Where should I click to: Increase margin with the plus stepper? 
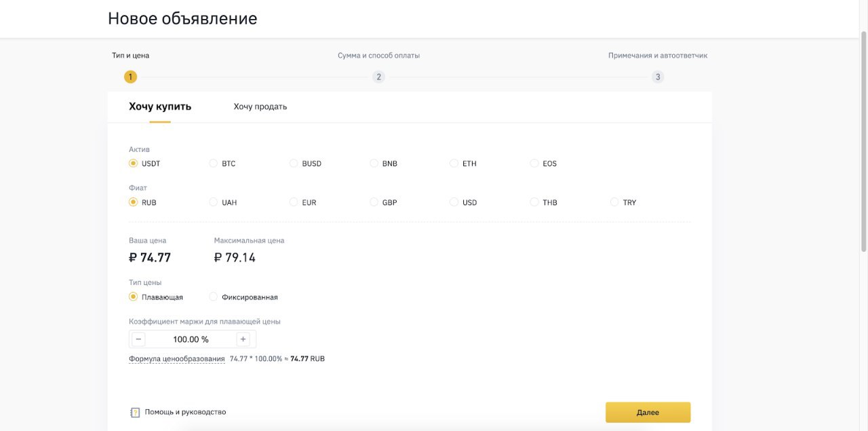click(243, 339)
